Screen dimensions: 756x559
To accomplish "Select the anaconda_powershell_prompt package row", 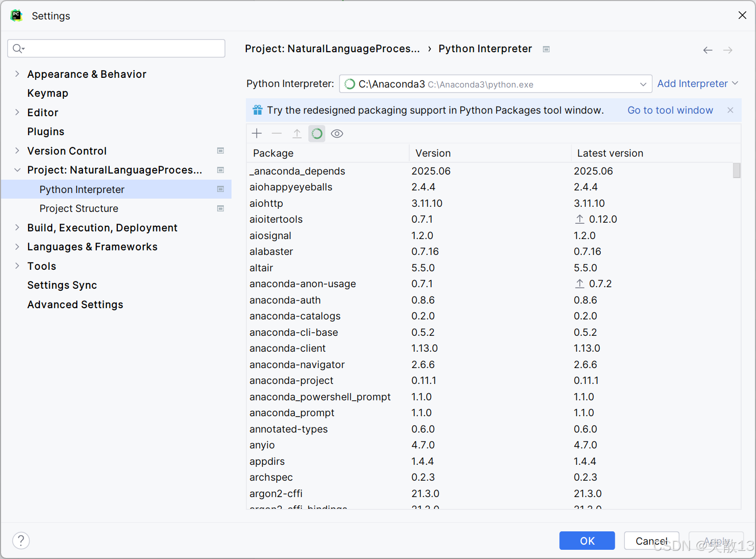I will 490,397.
